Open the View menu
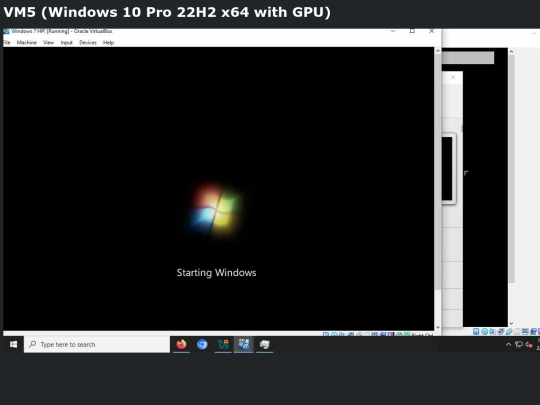 [x=49, y=42]
